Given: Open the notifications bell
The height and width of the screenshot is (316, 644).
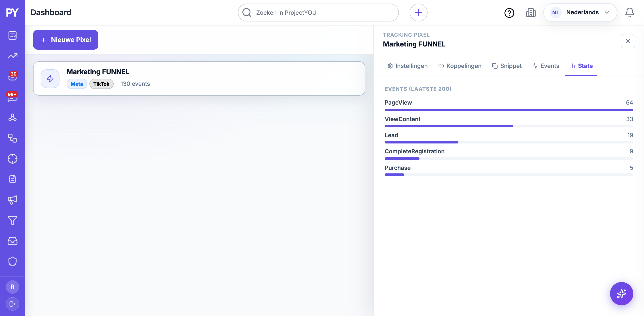Looking at the screenshot, I should tap(629, 13).
